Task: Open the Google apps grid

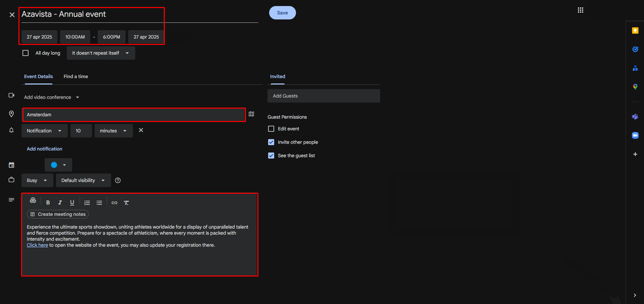Action: 581,10
